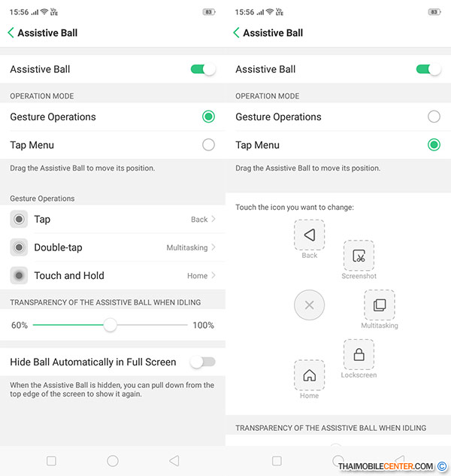Choose the Tap row label under Gesture Operations
The width and height of the screenshot is (451, 476).
(x=42, y=220)
